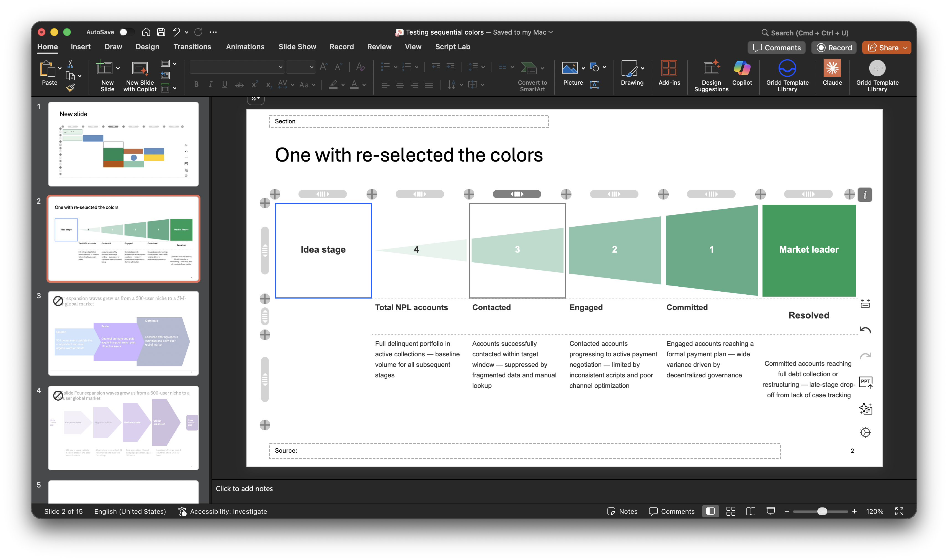Click Accessibility: Investigate in status bar
Viewport: 948px width, 560px height.
tap(223, 511)
